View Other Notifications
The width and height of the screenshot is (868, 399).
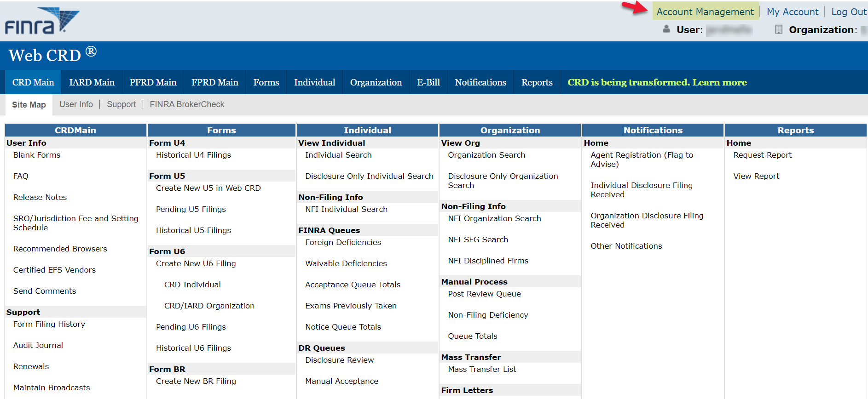pos(626,246)
